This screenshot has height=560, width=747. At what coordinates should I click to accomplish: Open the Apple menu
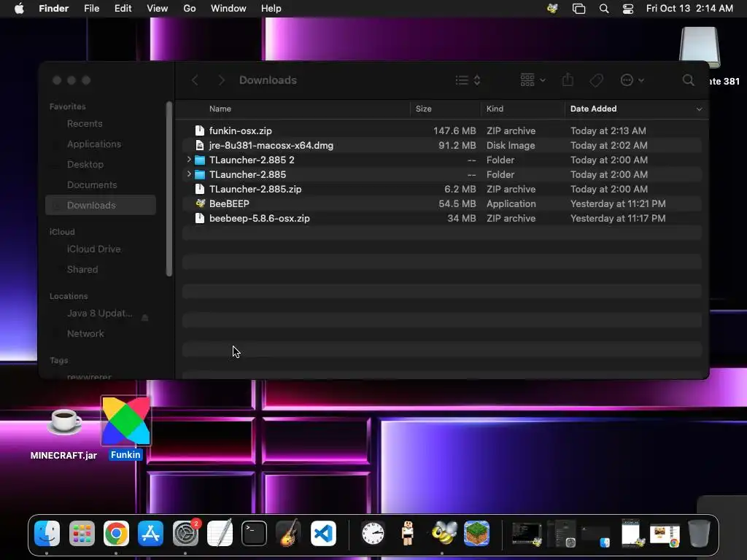(19, 9)
